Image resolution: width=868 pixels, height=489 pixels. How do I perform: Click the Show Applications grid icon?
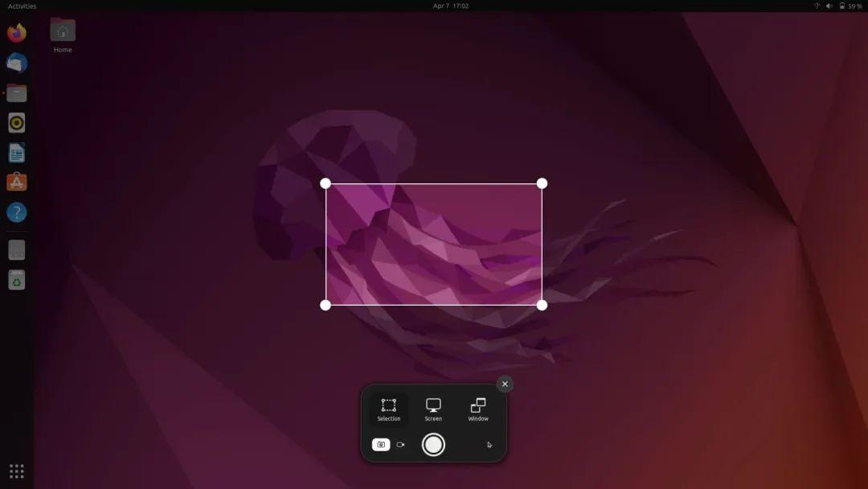click(17, 470)
